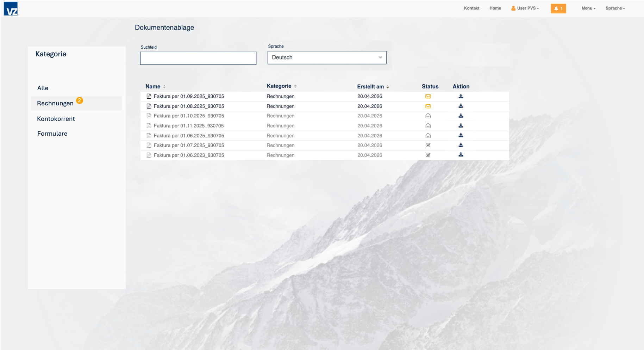Open the Sprache Deutsch dropdown

pos(327,57)
